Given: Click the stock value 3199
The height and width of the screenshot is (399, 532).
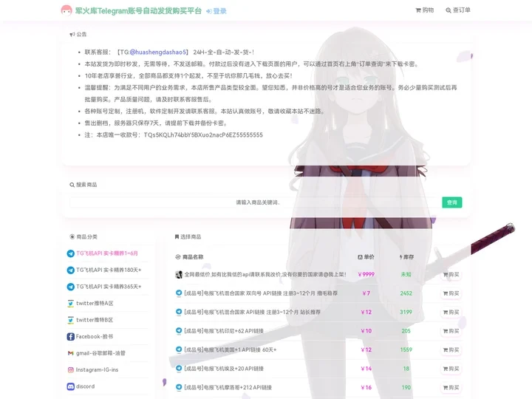Looking at the screenshot, I should (x=406, y=312).
